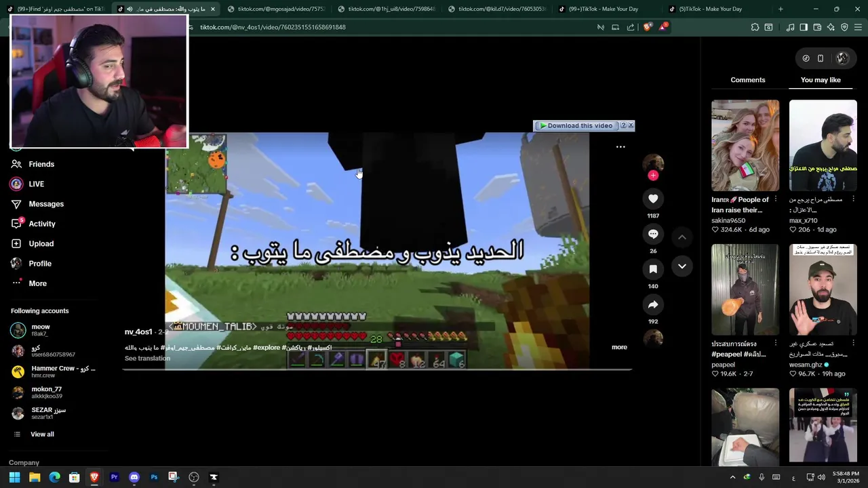The width and height of the screenshot is (868, 488).
Task: Open the Brave music playlist icon
Action: [790, 27]
